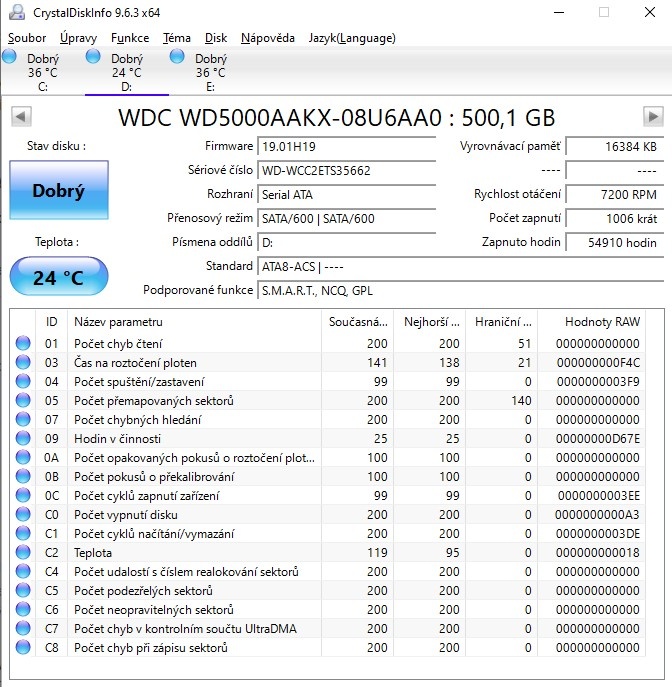Image resolution: width=672 pixels, height=687 pixels.
Task: Select 'Počet podezřelých sektorů' row text
Action: pyautogui.click(x=143, y=591)
